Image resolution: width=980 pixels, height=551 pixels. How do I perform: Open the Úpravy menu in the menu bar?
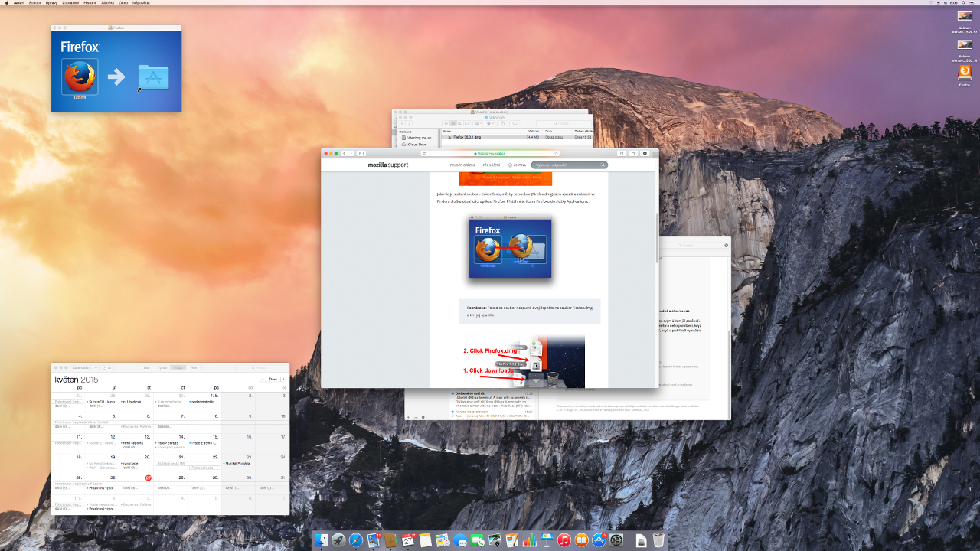51,3
